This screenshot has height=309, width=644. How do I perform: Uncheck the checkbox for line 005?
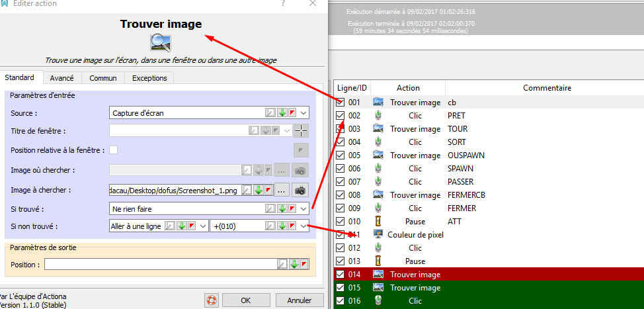[341, 155]
